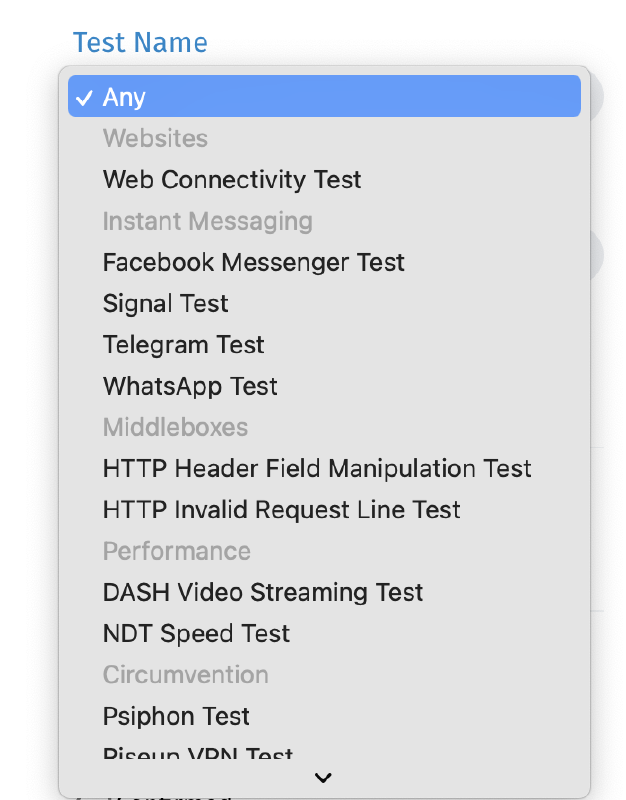
Task: Click the Test Name label
Action: 140,42
